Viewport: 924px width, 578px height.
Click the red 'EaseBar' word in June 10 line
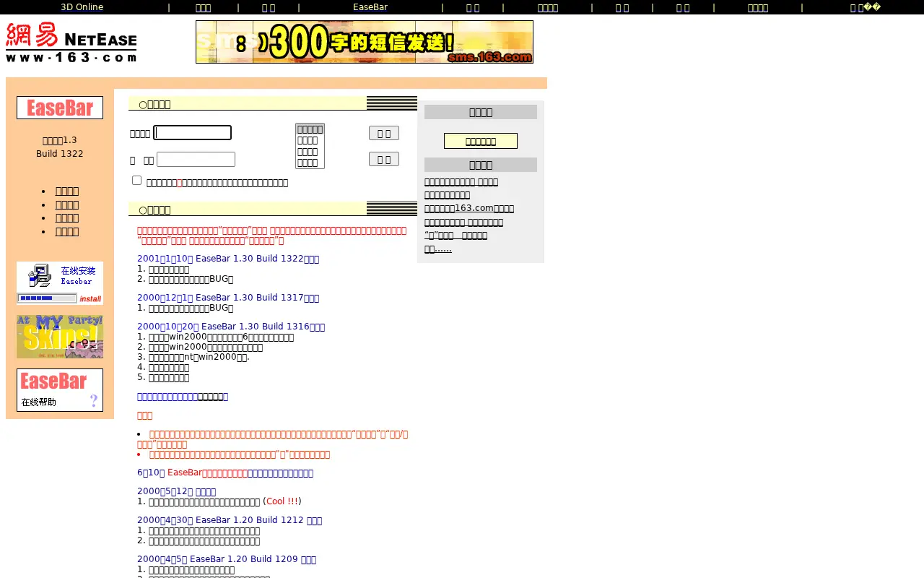click(185, 473)
